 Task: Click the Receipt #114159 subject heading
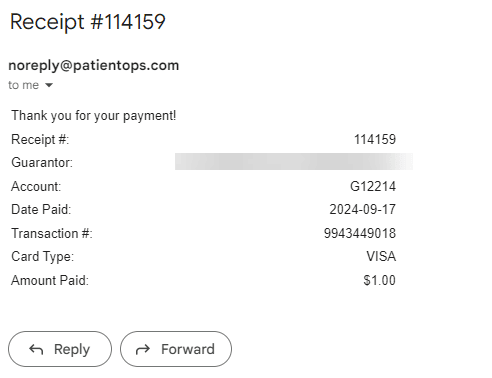point(88,22)
